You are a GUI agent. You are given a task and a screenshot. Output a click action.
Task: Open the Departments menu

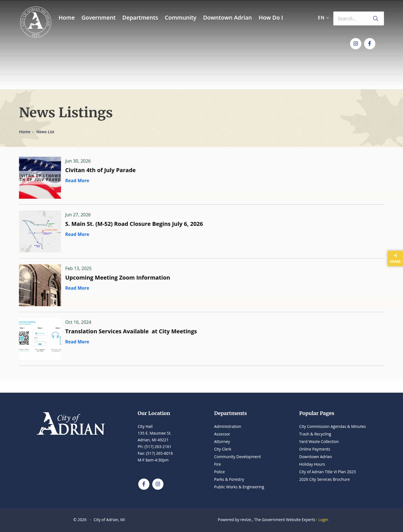[140, 18]
